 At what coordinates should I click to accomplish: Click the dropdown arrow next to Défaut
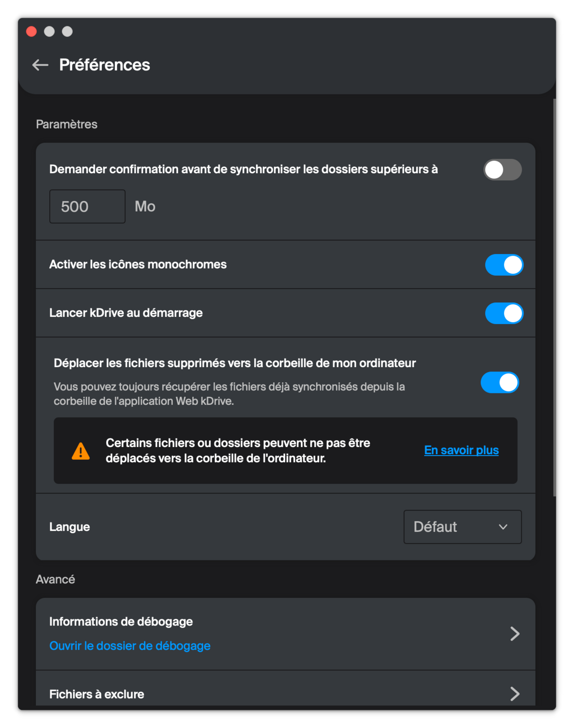tap(503, 527)
